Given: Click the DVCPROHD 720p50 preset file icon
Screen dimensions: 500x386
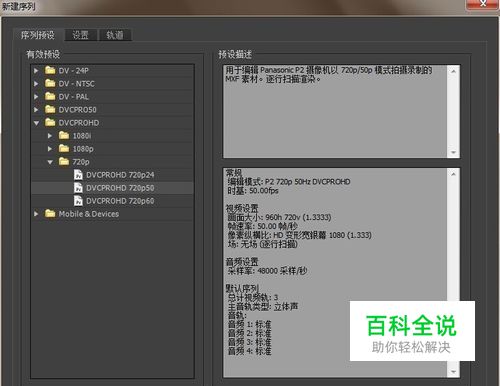Looking at the screenshot, I should 78,188.
